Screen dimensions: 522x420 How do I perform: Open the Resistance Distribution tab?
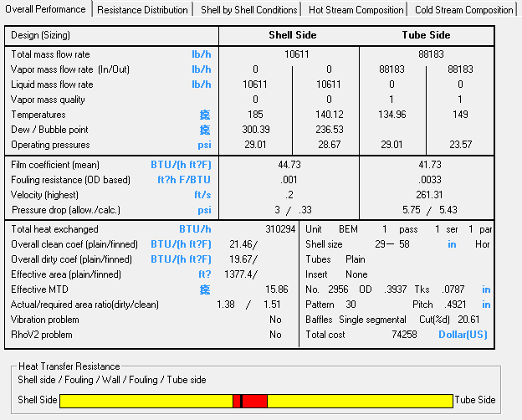tap(142, 10)
